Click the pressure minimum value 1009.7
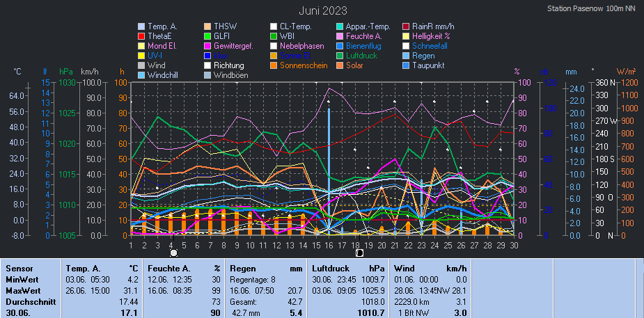This screenshot has width=644, height=318. (x=373, y=280)
